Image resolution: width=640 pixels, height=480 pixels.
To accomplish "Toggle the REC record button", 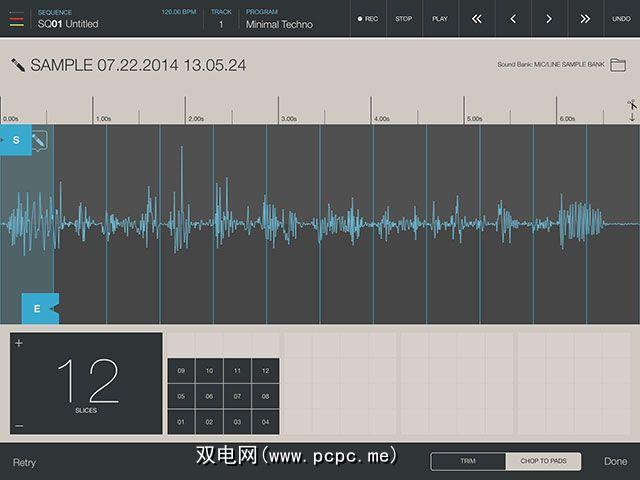I will pos(367,19).
